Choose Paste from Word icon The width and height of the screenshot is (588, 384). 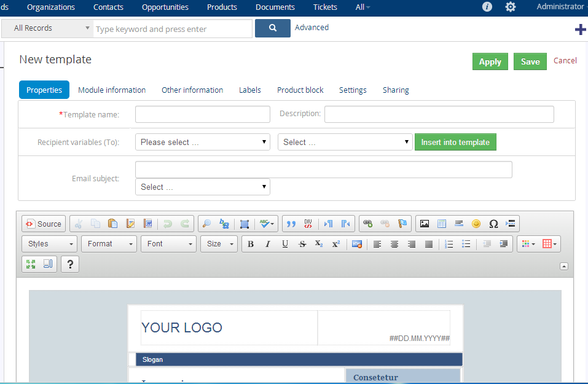(x=147, y=224)
